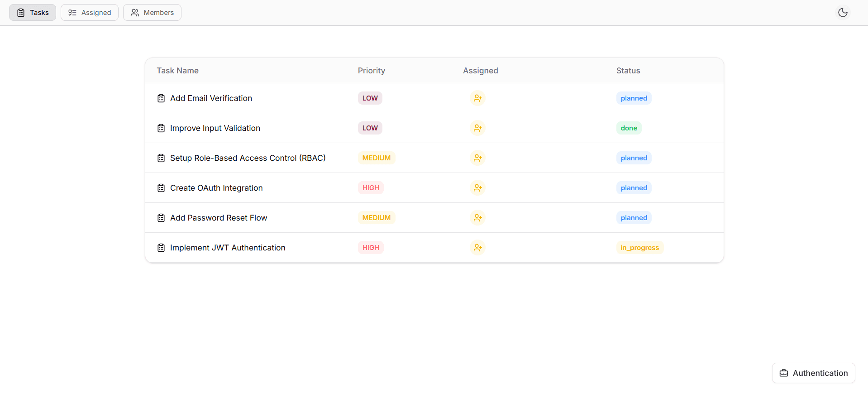The image size is (868, 394).
Task: Click clipboard icon beside Setup Role-Based Access Control
Action: [x=161, y=158]
